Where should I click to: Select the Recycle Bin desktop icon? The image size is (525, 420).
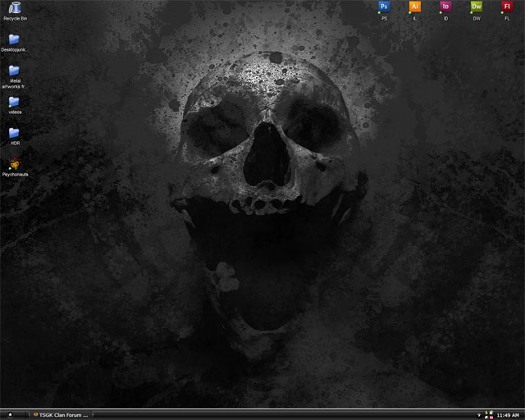[x=14, y=9]
